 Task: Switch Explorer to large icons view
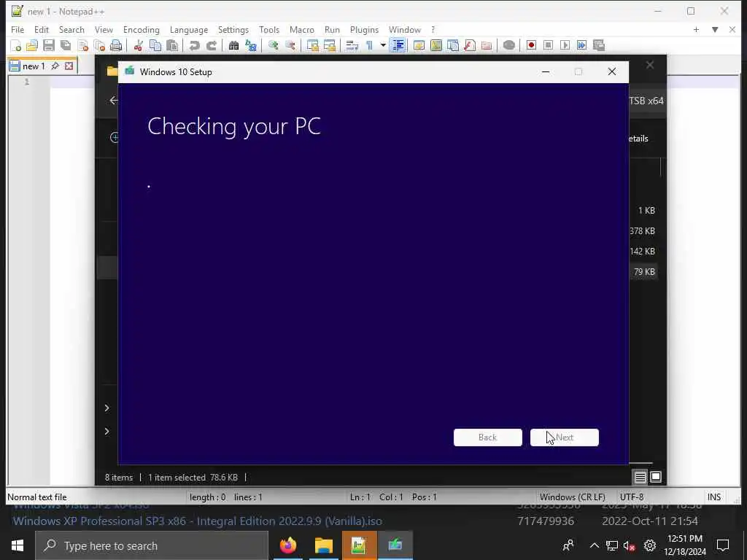click(x=656, y=477)
